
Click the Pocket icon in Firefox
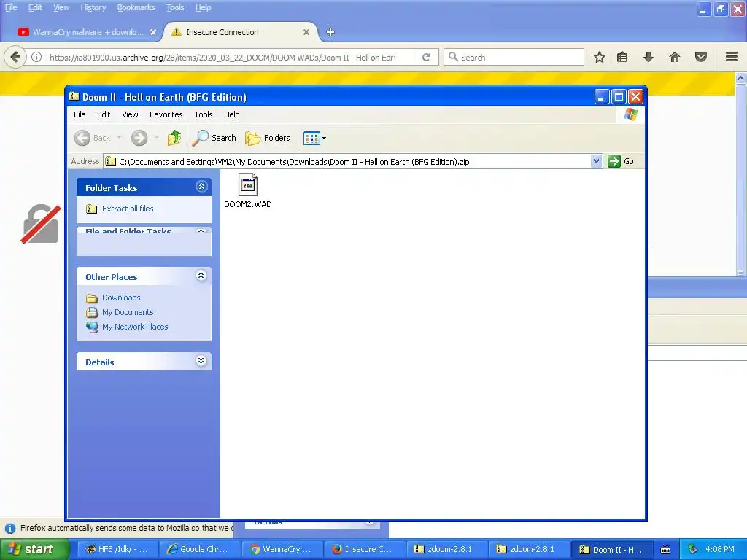(701, 57)
